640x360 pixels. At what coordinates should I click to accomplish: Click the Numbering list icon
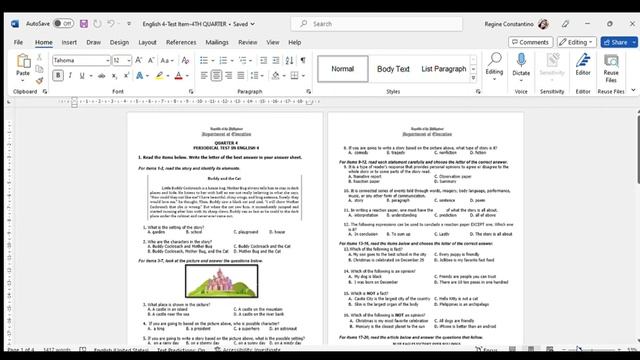point(223,60)
